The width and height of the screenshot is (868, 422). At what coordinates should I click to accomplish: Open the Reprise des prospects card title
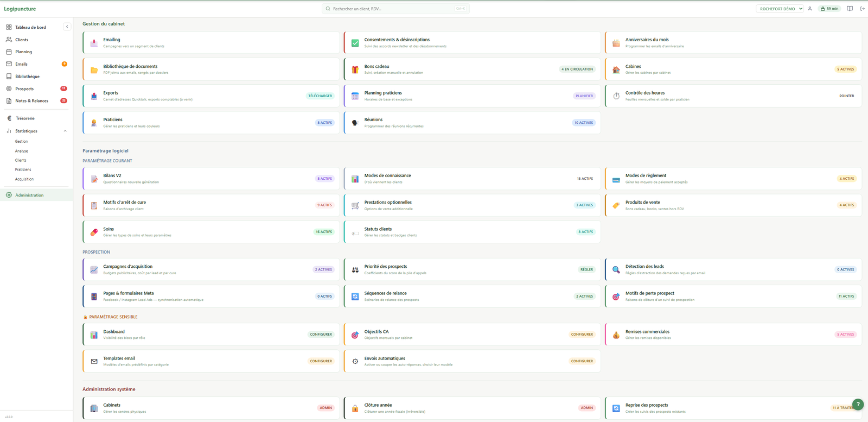(647, 405)
